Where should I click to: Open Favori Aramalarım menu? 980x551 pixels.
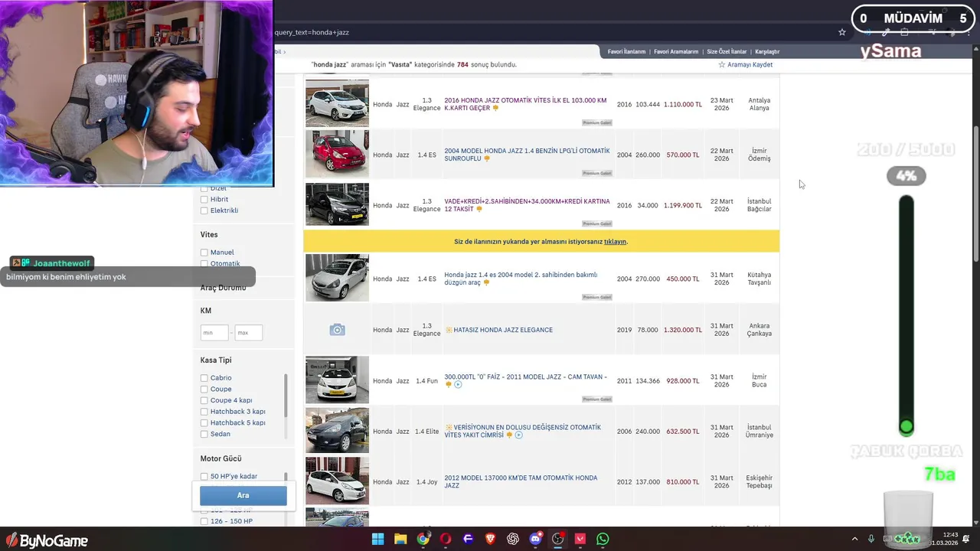676,52
